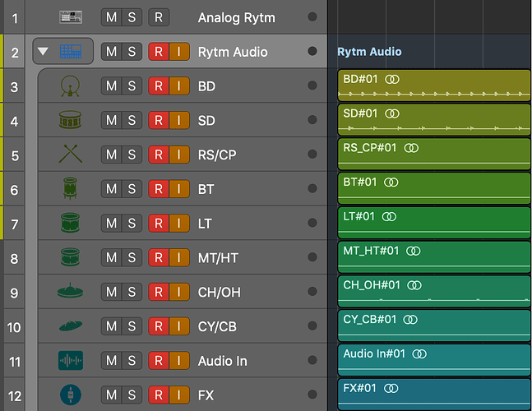Click track number 12 header
Image resolution: width=532 pixels, height=411 pixels.
tap(14, 396)
